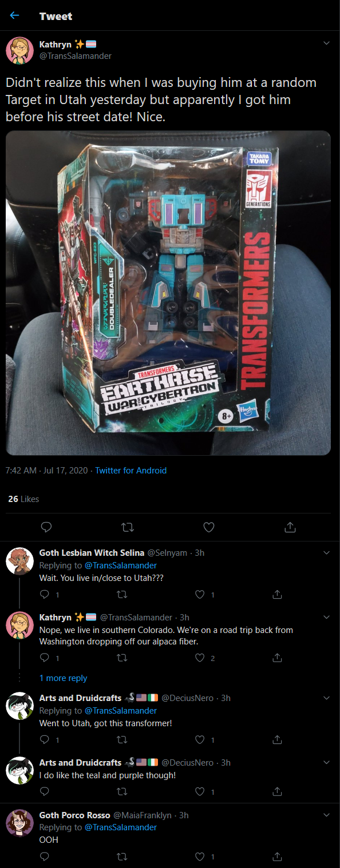
Task: Retweet Goth Lesbian Witch Selina's reply
Action: coord(121,595)
